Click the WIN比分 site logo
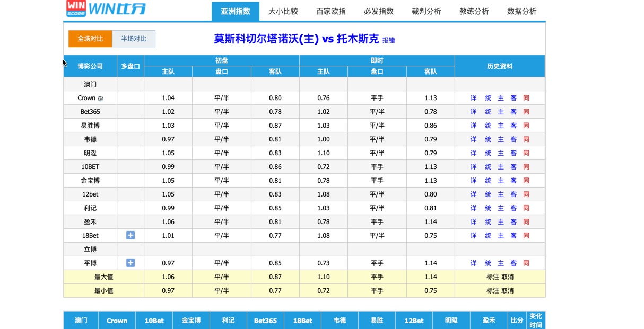644x329 pixels. [x=106, y=8]
